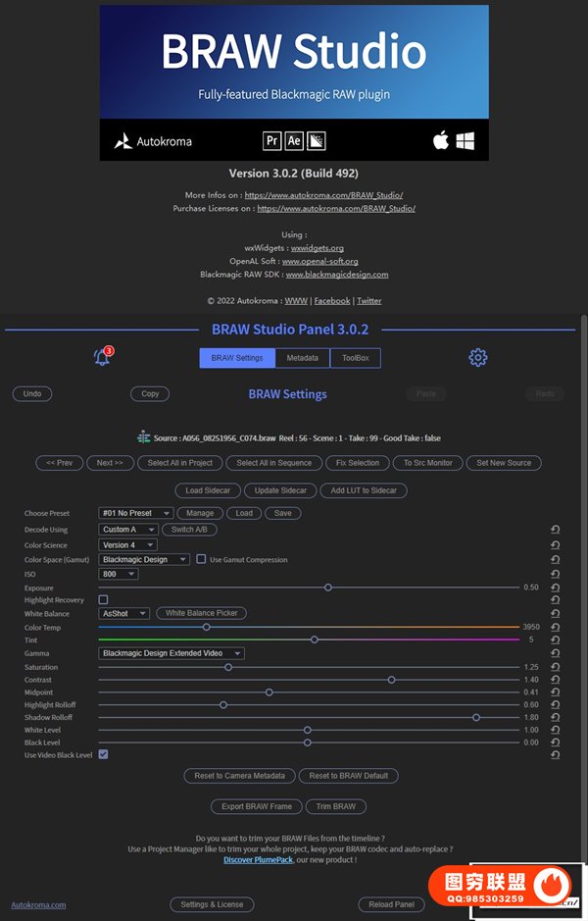This screenshot has height=921, width=588.
Task: Uncheck the Use Video Black Level checkbox
Action: pos(104,754)
